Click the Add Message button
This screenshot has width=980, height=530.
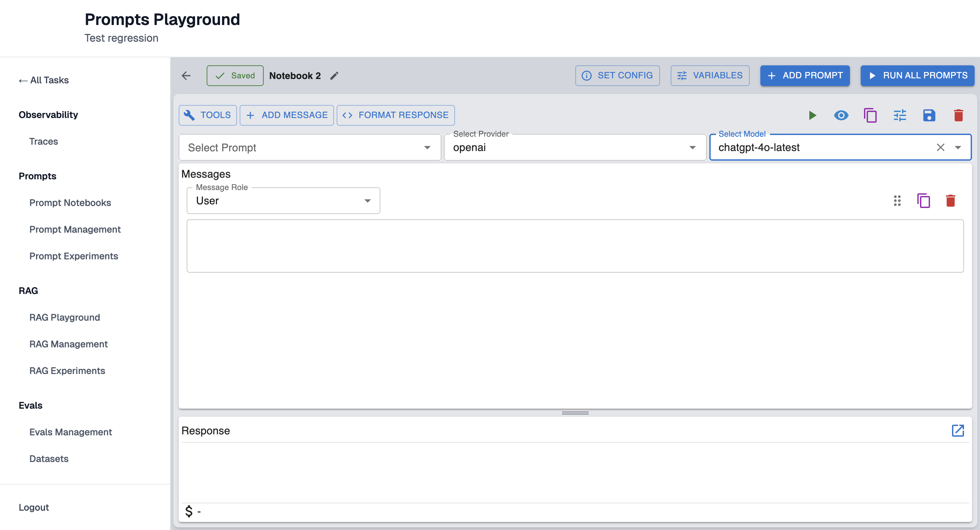287,115
